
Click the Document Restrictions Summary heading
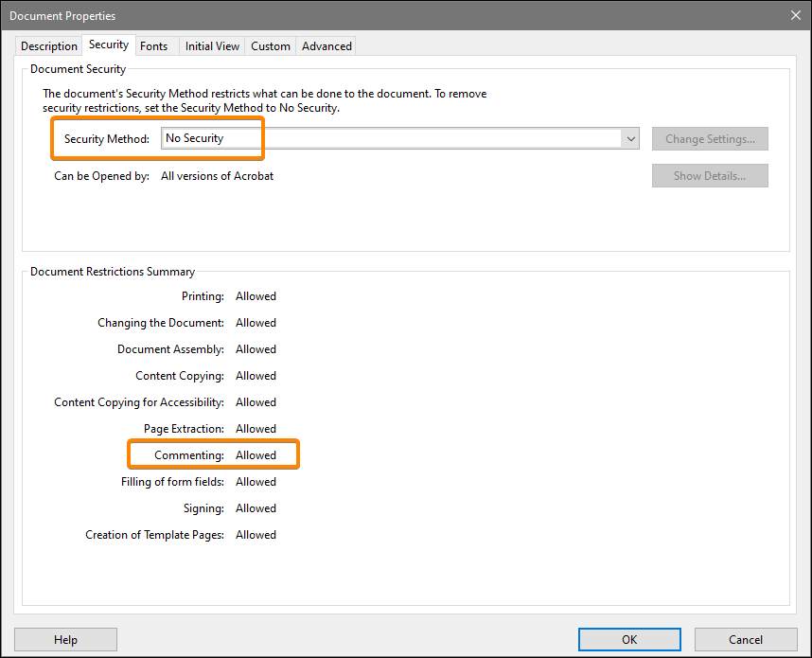(112, 271)
